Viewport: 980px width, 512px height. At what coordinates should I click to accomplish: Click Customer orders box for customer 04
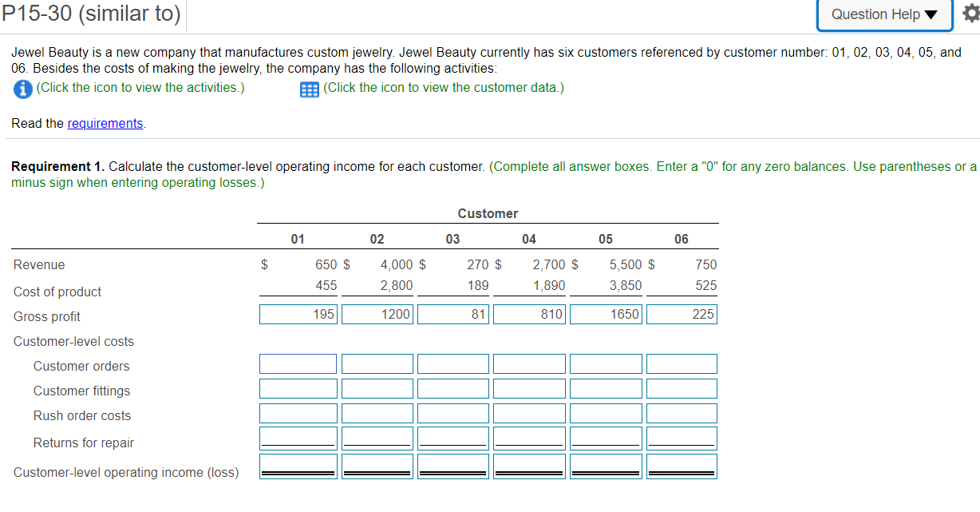[x=528, y=363]
